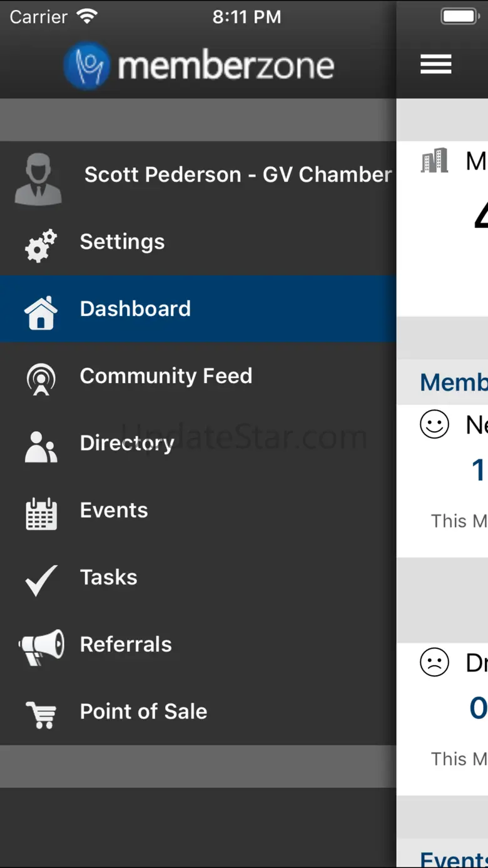The image size is (488, 868).
Task: Tap the Events calendar icon
Action: pos(41,514)
